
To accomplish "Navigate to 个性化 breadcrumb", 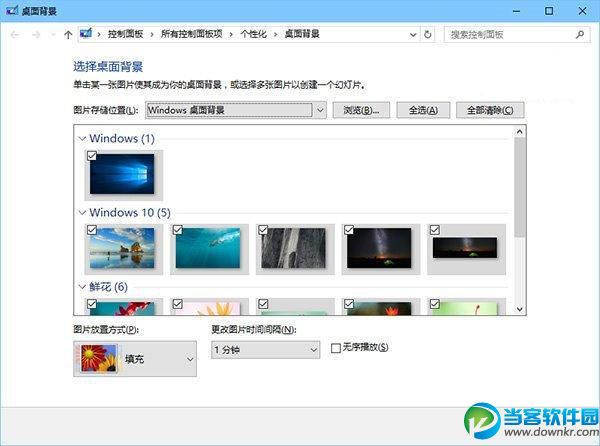I will tap(253, 34).
